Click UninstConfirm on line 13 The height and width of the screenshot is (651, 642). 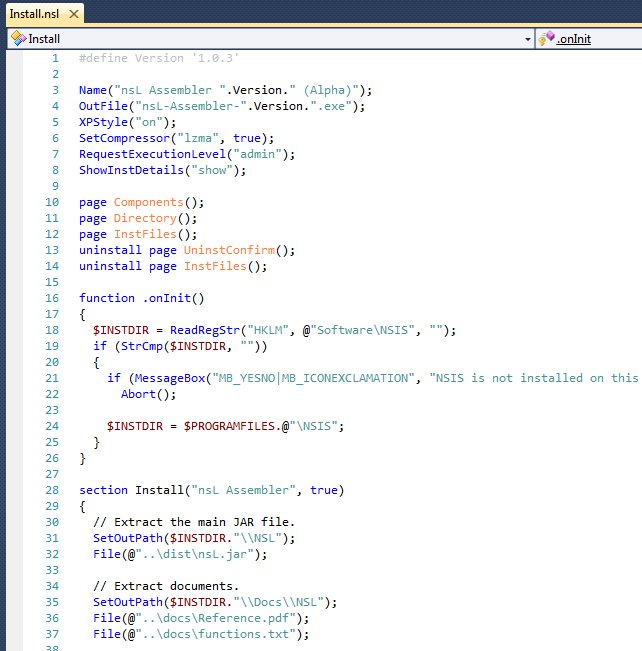click(229, 250)
